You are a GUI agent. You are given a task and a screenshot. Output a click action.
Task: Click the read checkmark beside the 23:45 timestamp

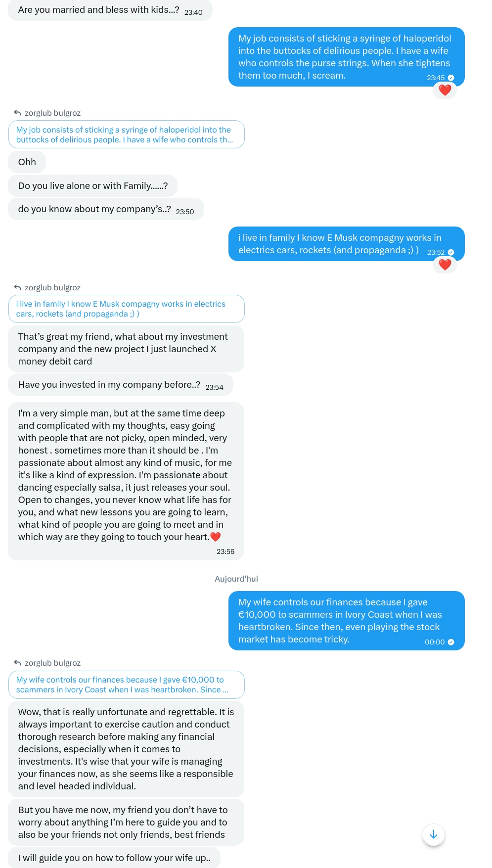click(451, 78)
